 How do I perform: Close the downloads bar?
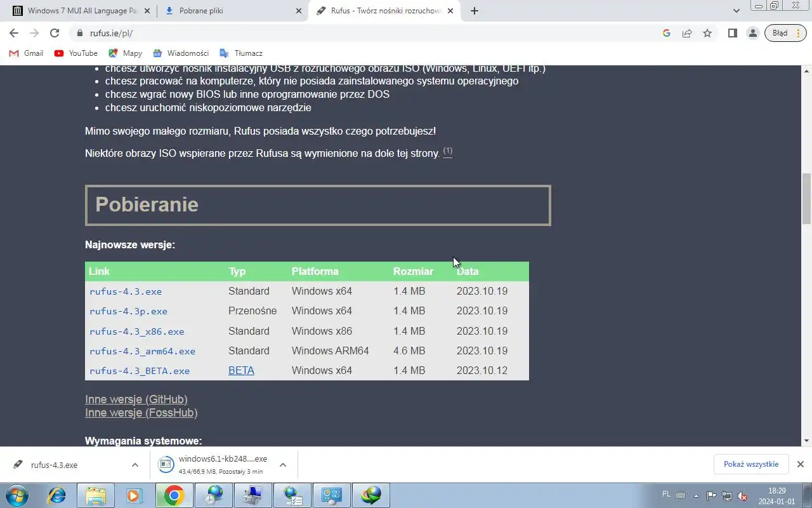point(801,464)
